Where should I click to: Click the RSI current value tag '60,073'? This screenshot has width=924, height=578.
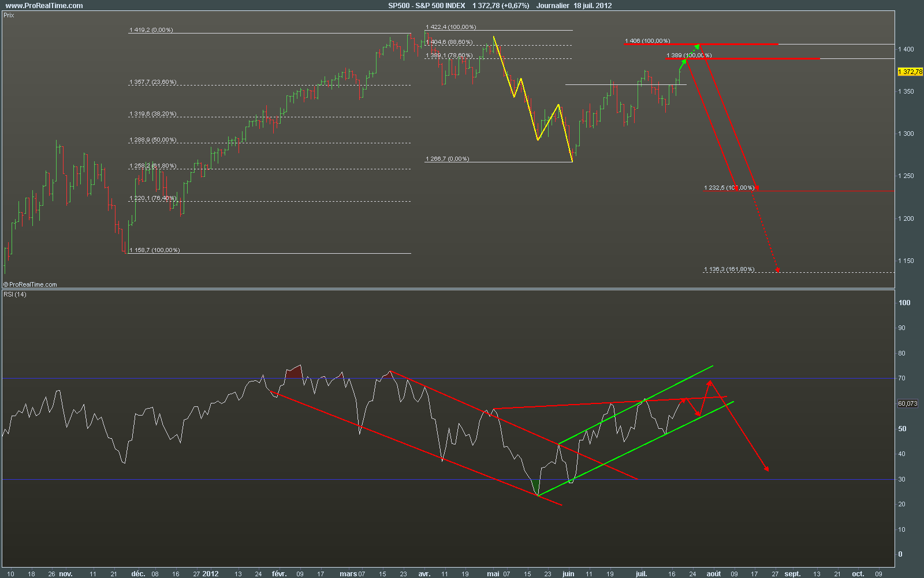pyautogui.click(x=908, y=403)
